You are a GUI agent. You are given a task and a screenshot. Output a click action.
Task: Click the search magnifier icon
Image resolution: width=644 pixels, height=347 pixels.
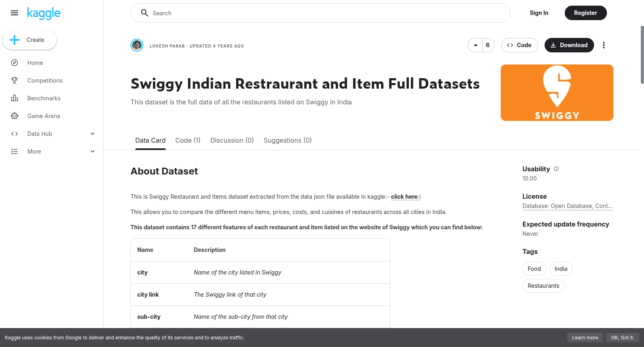144,13
